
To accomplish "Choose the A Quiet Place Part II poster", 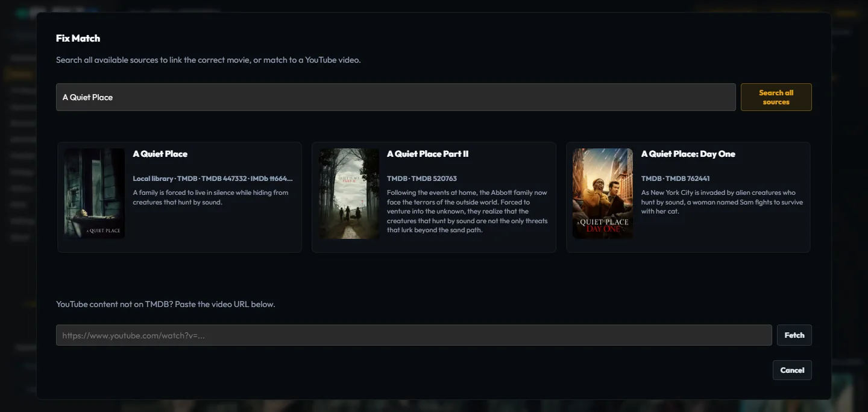I will pos(349,193).
